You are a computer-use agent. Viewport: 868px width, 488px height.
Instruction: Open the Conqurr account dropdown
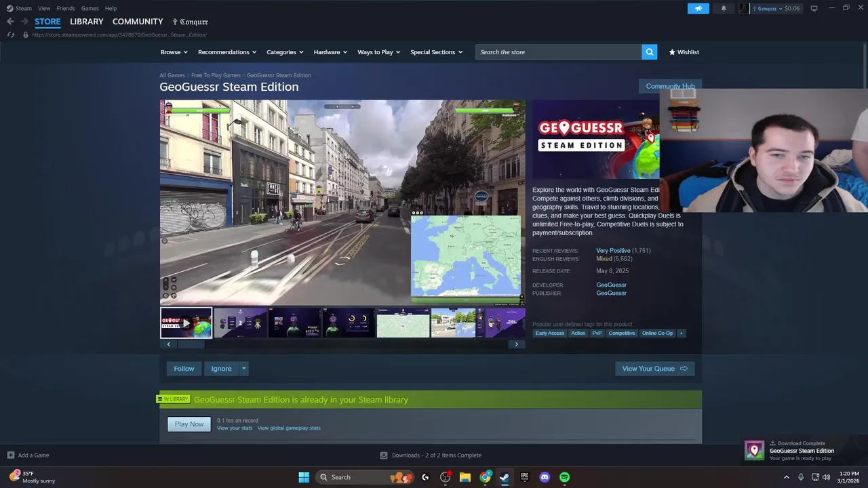click(775, 8)
